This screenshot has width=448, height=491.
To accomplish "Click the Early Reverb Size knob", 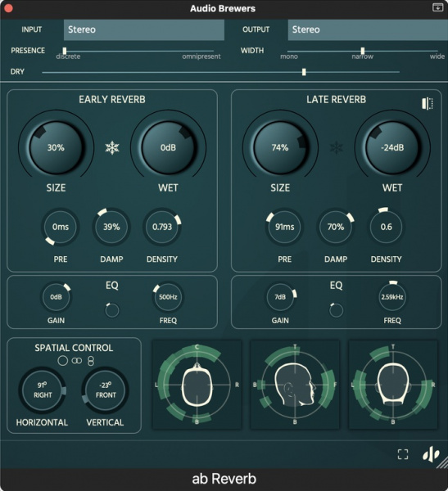I will (56, 147).
